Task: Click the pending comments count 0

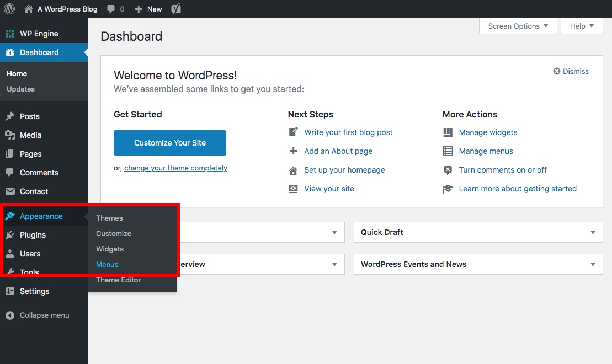Action: [122, 9]
